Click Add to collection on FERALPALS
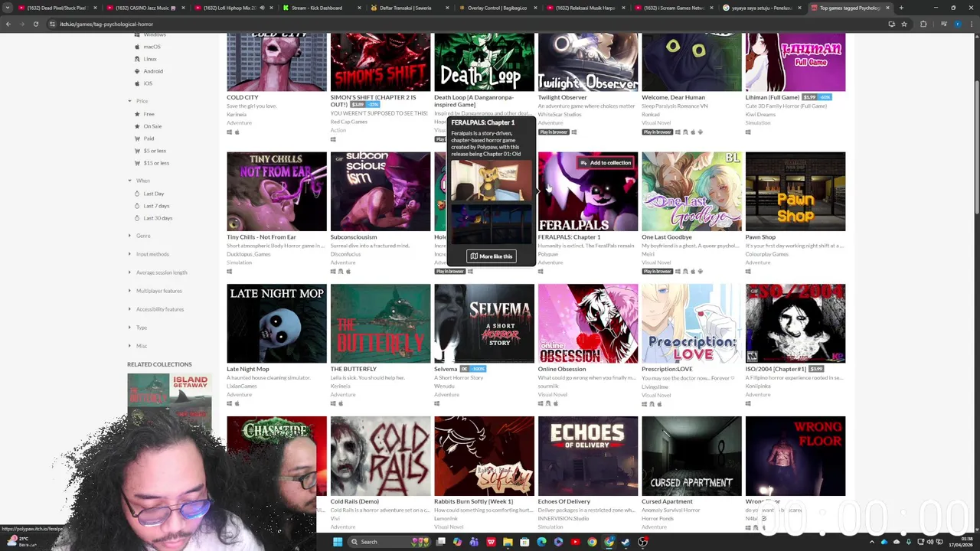 (x=606, y=162)
